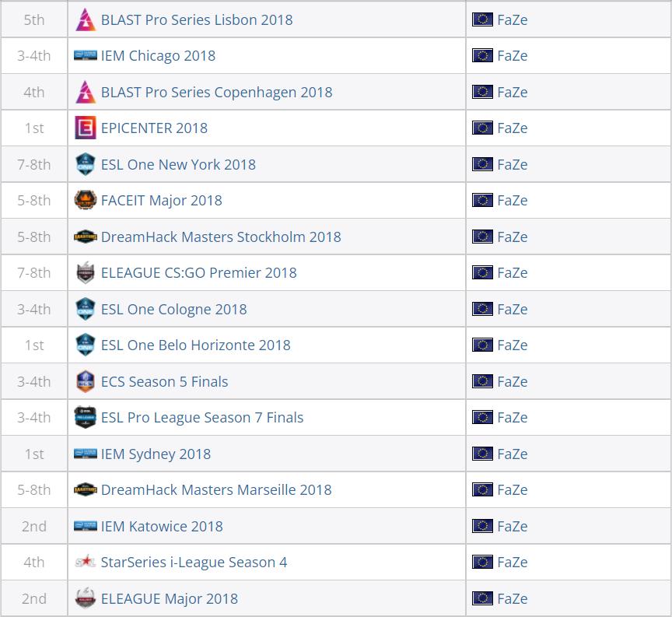Click the 1st placement cell for IEM Sydney 2018
Screen dimensions: 672x617
(x=34, y=454)
